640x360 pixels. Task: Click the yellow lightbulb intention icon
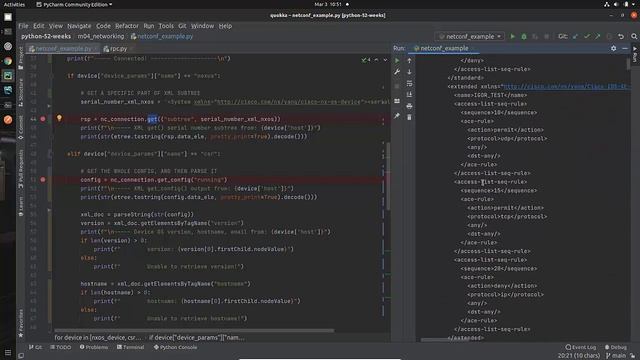point(59,118)
